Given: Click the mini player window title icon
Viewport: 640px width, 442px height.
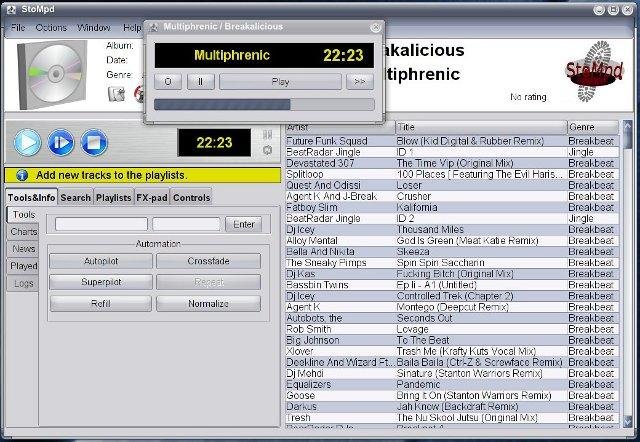Looking at the screenshot, I should (153, 27).
